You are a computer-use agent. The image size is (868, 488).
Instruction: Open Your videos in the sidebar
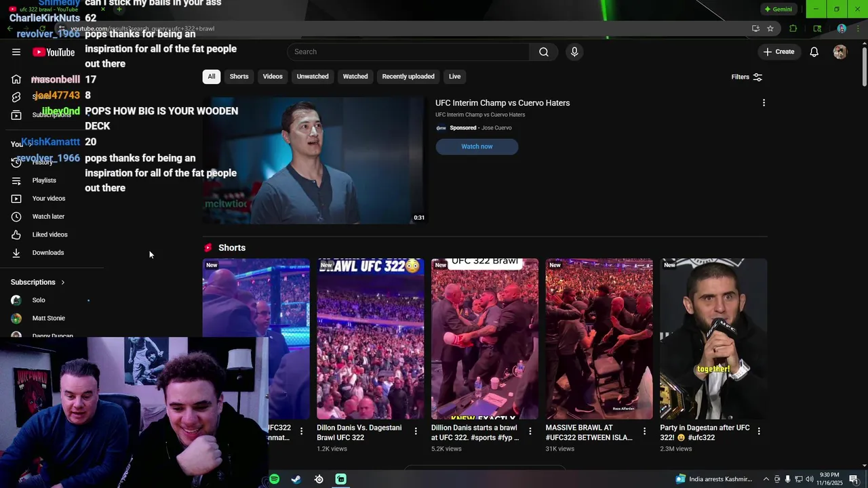coord(49,199)
